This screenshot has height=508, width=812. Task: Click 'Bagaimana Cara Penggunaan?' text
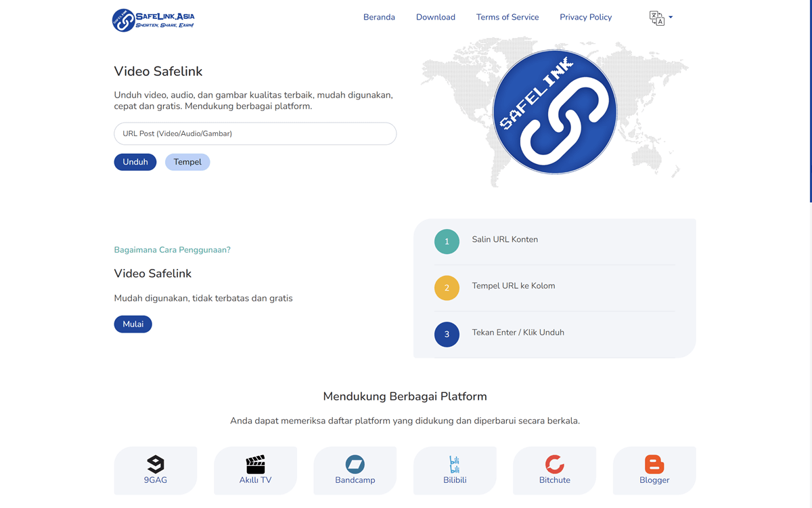coord(173,250)
